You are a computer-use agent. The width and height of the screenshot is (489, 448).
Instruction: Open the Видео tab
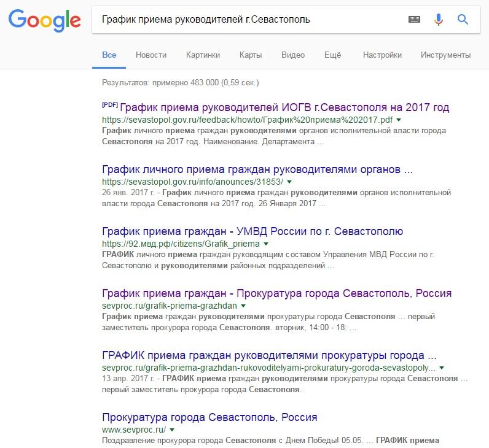click(x=293, y=55)
